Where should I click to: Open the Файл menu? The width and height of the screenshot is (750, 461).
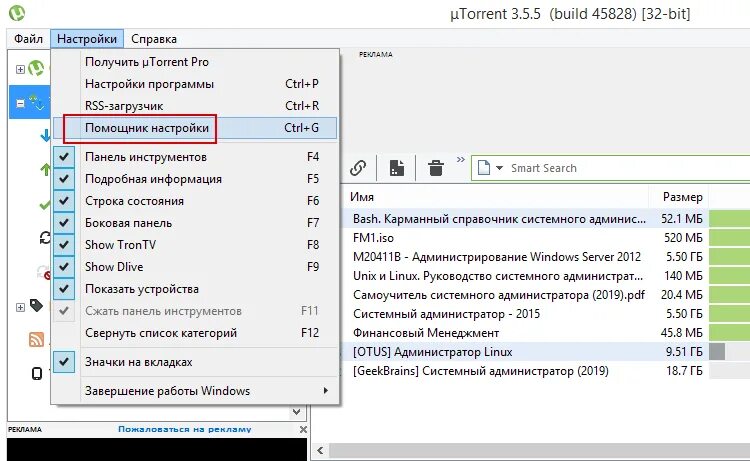tap(28, 39)
